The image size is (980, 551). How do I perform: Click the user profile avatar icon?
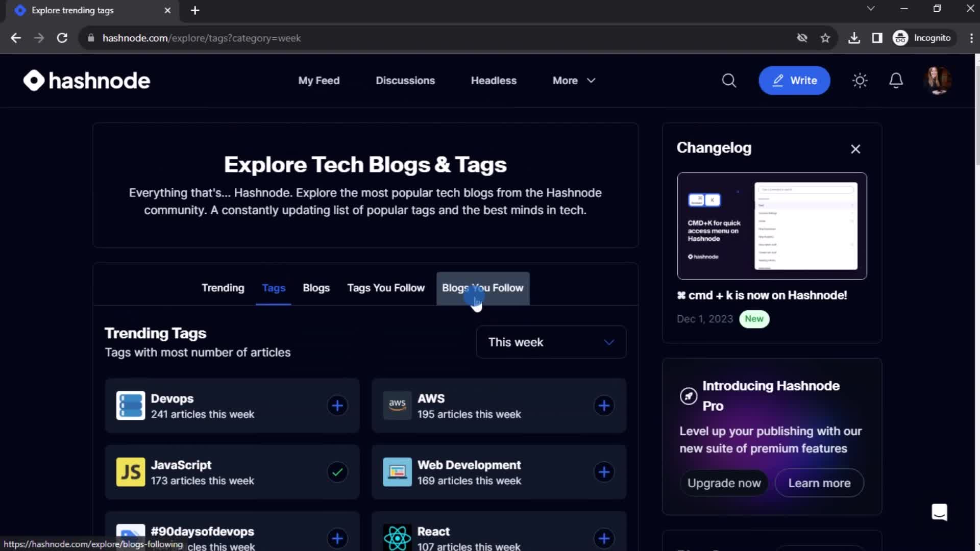[x=938, y=80]
